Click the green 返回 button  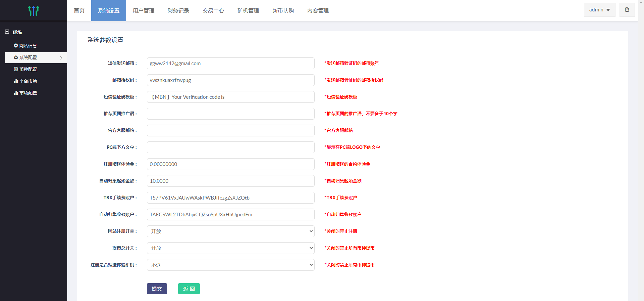(189, 289)
